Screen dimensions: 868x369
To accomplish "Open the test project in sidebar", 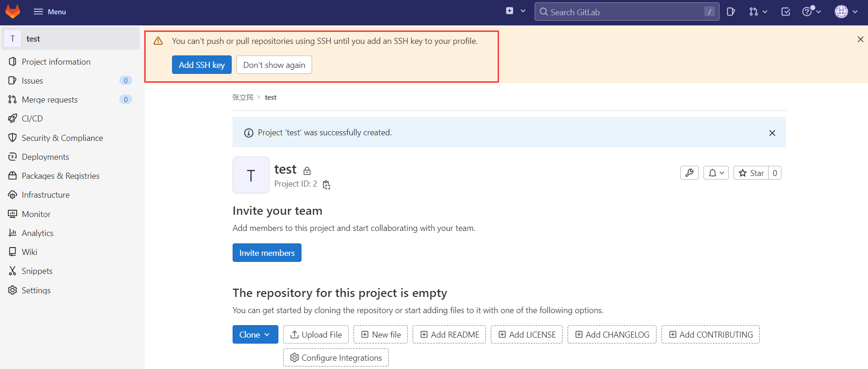I will click(x=71, y=39).
